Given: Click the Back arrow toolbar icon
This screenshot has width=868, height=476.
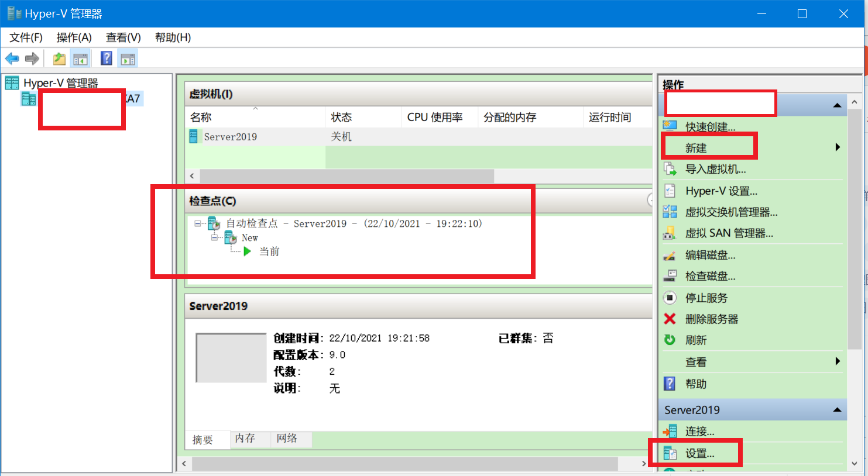Looking at the screenshot, I should coord(12,58).
